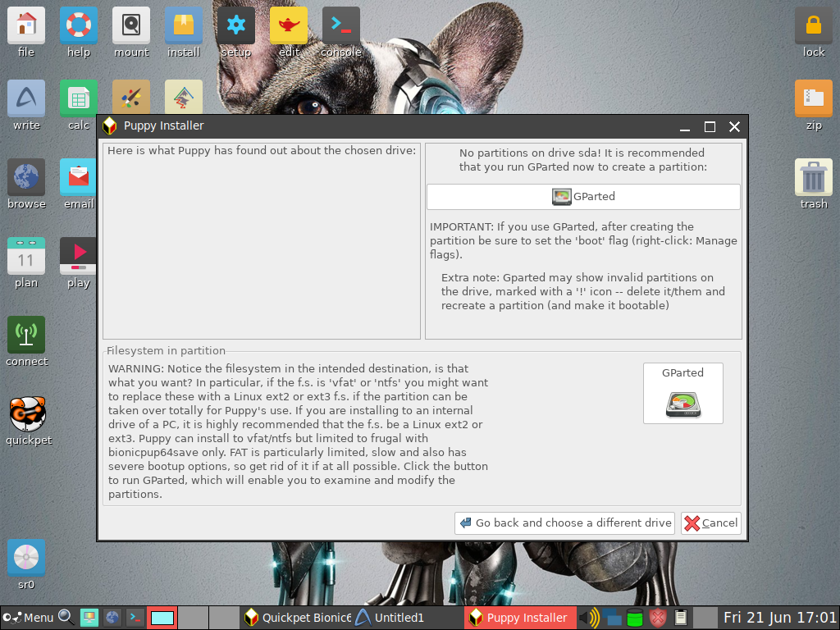This screenshot has width=840, height=630.
Task: Open the help desktop icon
Action: tap(78, 25)
